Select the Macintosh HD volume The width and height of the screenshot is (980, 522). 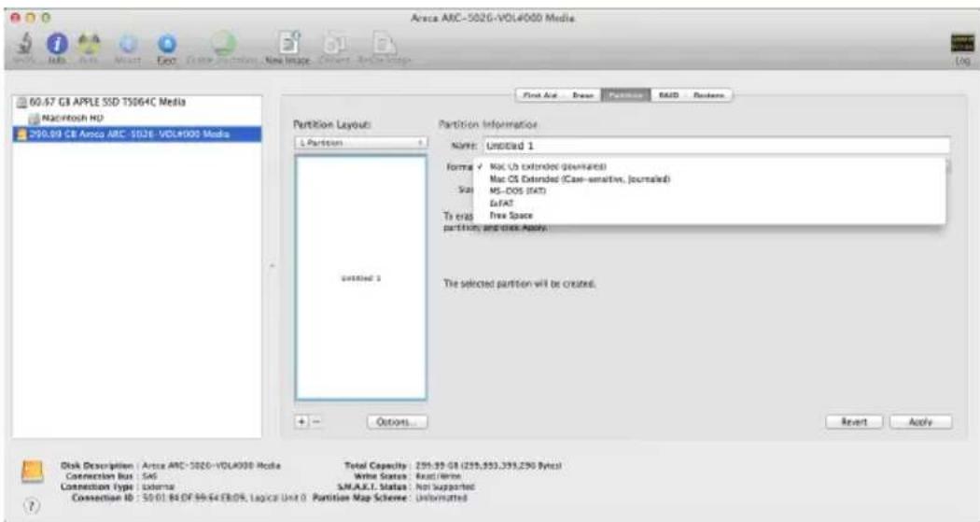pos(65,118)
